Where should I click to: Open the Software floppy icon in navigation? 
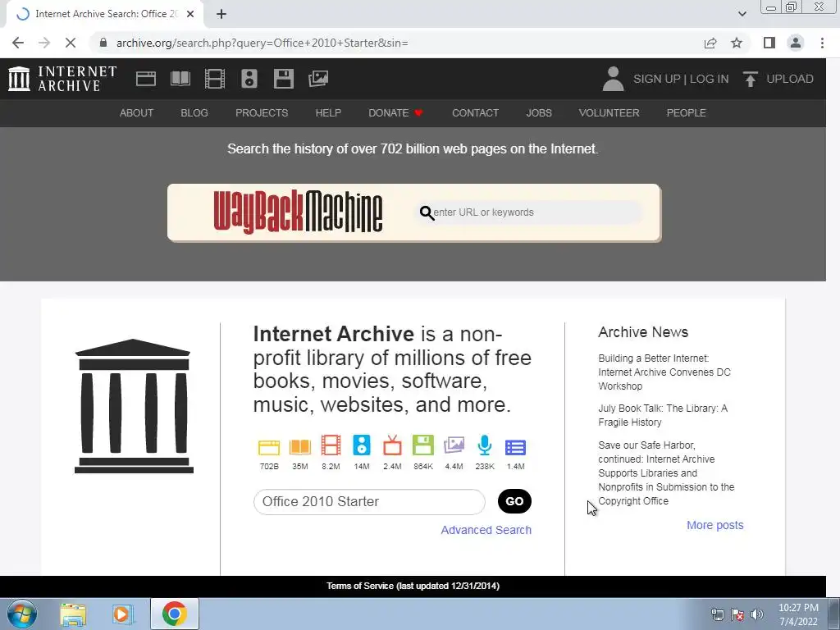[283, 79]
